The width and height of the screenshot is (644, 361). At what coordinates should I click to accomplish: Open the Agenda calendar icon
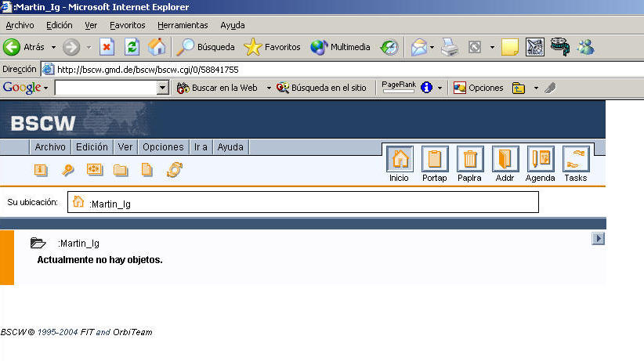pyautogui.click(x=540, y=160)
